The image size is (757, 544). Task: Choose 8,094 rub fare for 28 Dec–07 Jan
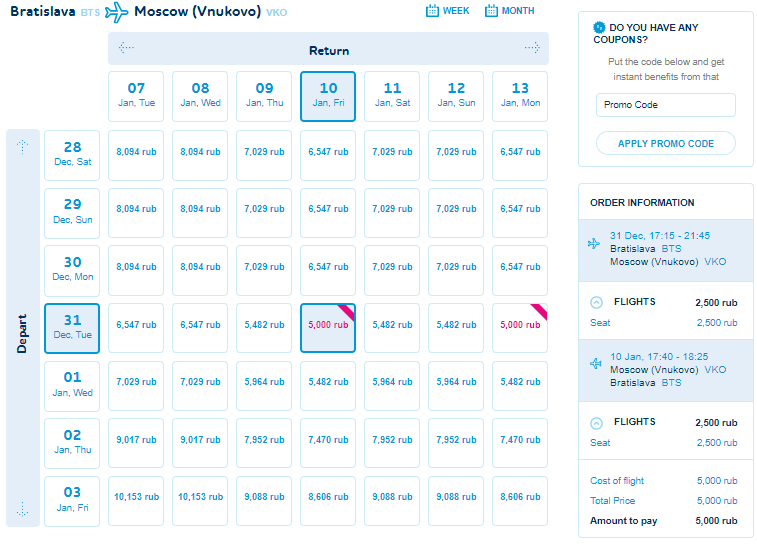(136, 155)
